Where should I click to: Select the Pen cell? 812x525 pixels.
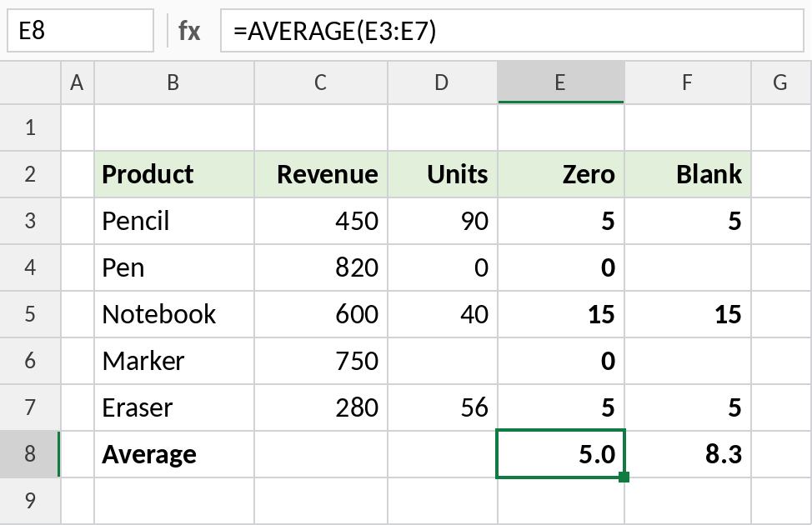(174, 267)
